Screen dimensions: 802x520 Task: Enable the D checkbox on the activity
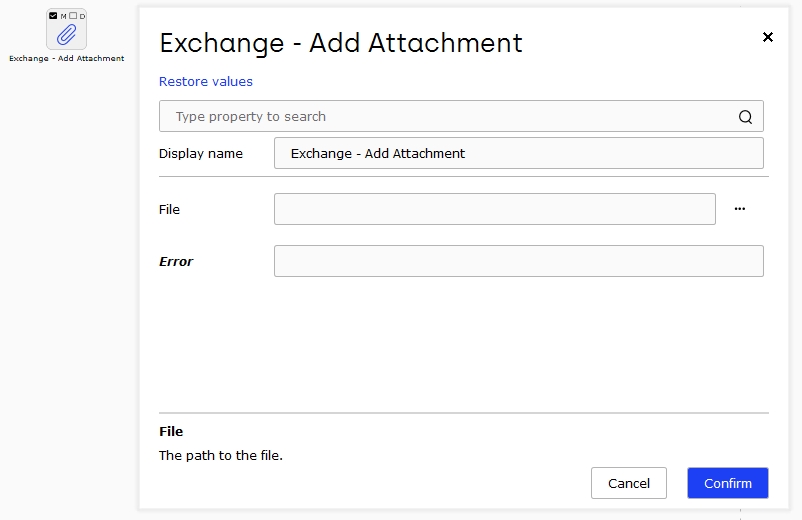coord(73,16)
